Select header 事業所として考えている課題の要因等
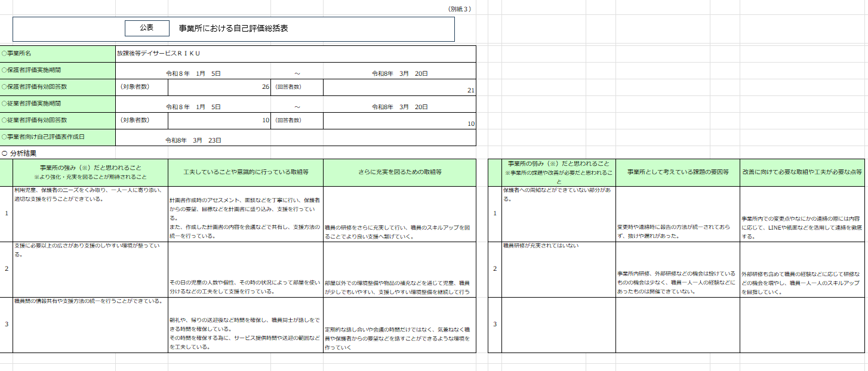 pos(678,172)
